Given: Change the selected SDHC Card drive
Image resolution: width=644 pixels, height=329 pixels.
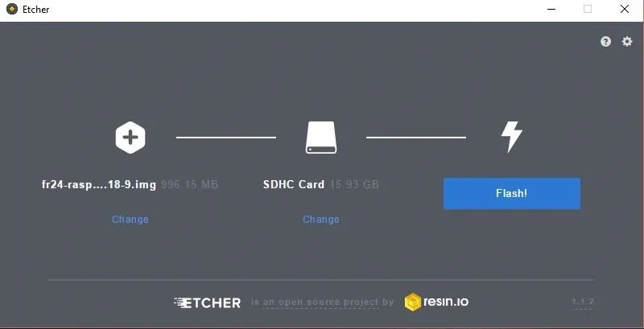Looking at the screenshot, I should (321, 219).
